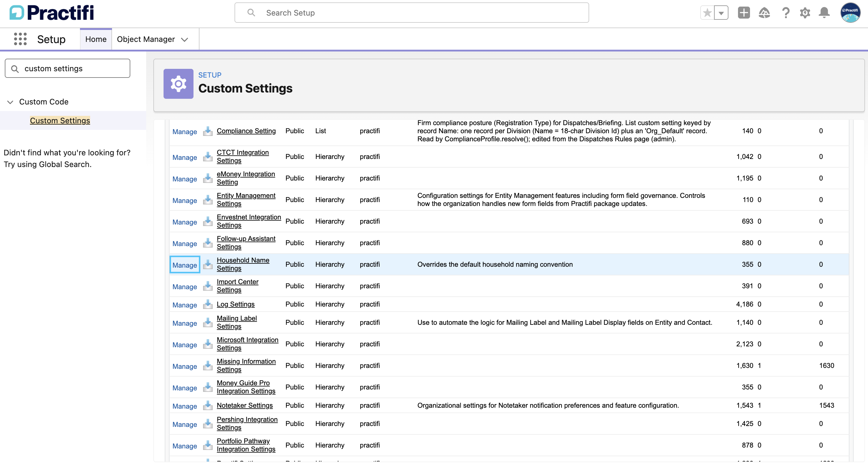Click the download icon for Household Name Settings
Viewport: 868px width, 464px height.
point(208,264)
